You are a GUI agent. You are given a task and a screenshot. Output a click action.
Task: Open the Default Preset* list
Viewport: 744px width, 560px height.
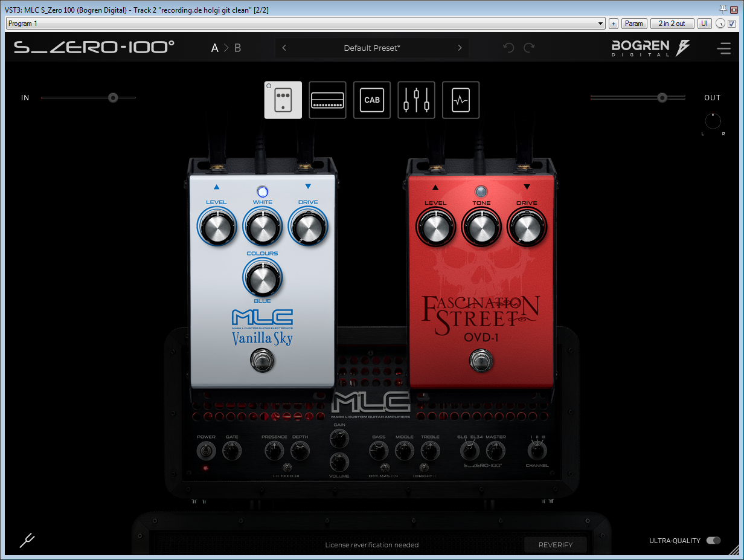click(x=372, y=48)
